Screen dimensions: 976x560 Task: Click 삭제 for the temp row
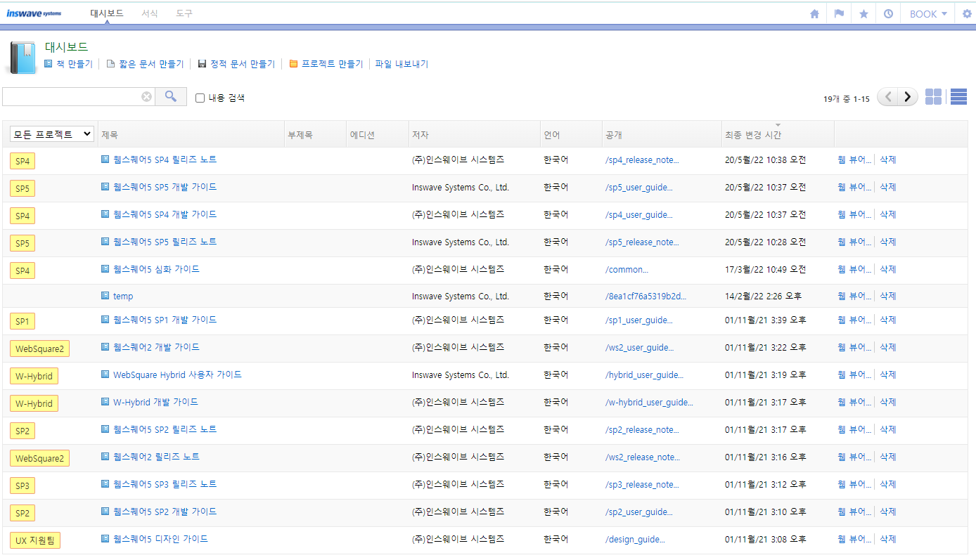pyautogui.click(x=888, y=296)
